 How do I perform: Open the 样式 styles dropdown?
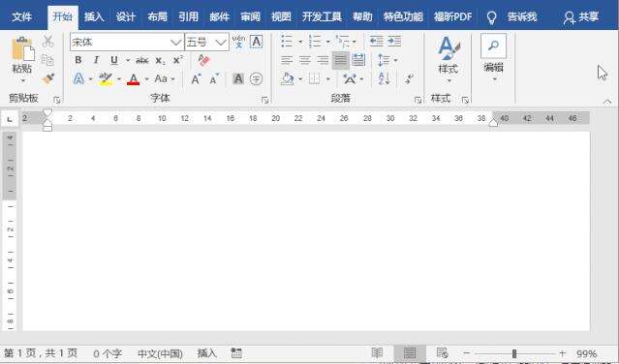[449, 60]
